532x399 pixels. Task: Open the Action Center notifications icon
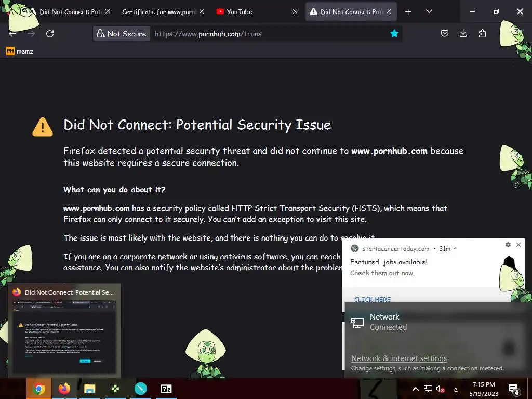coord(514,389)
